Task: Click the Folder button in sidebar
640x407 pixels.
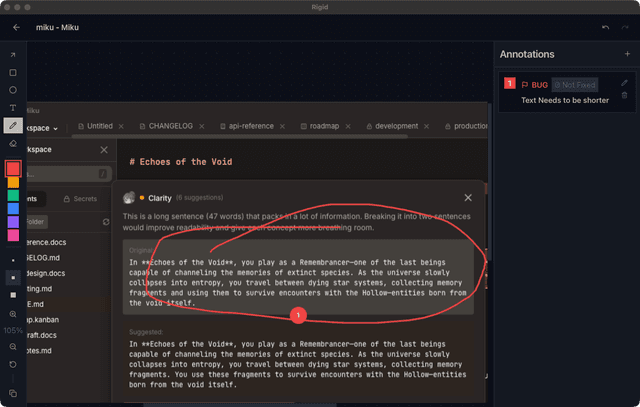Action: point(37,222)
